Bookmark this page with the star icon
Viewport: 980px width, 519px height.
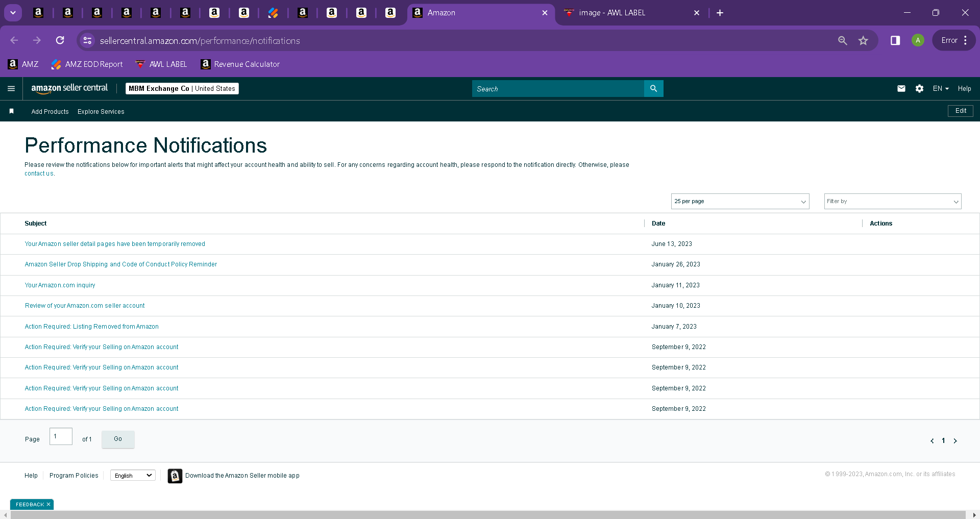(863, 40)
